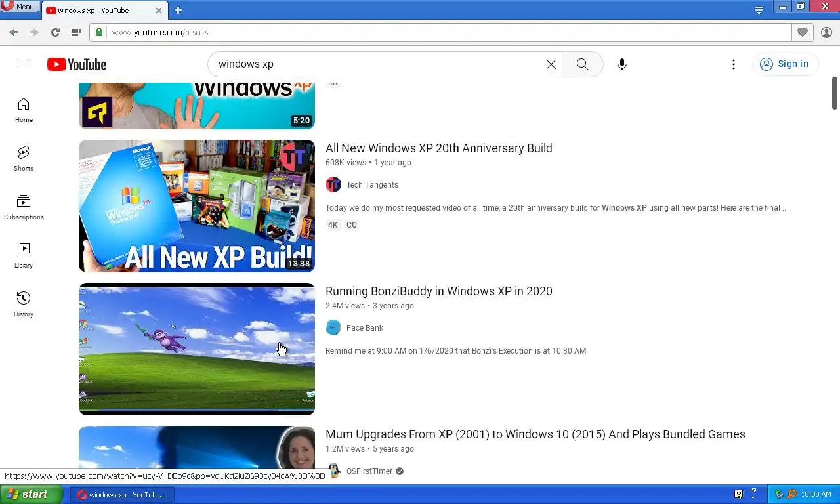
Task: Open the three-dot settings menu
Action: (x=734, y=64)
